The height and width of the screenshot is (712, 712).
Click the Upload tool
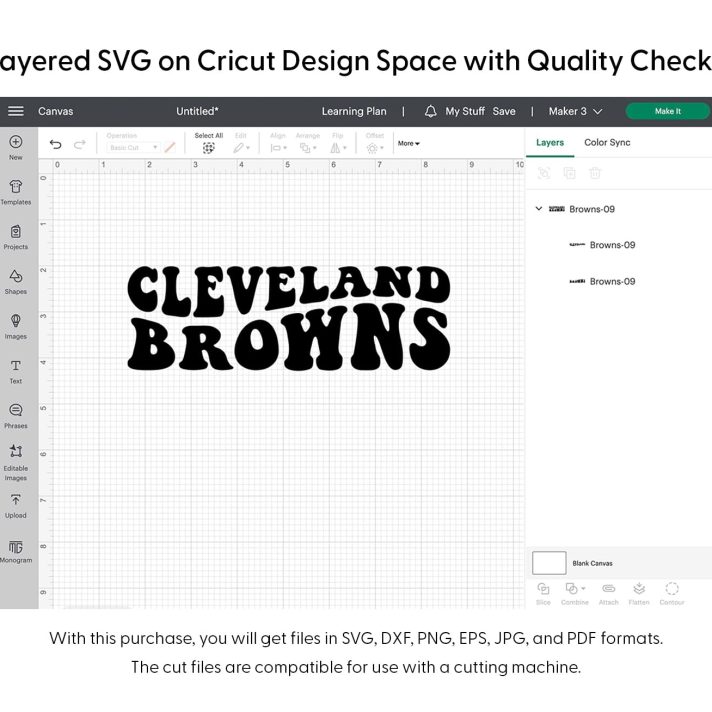tap(15, 506)
